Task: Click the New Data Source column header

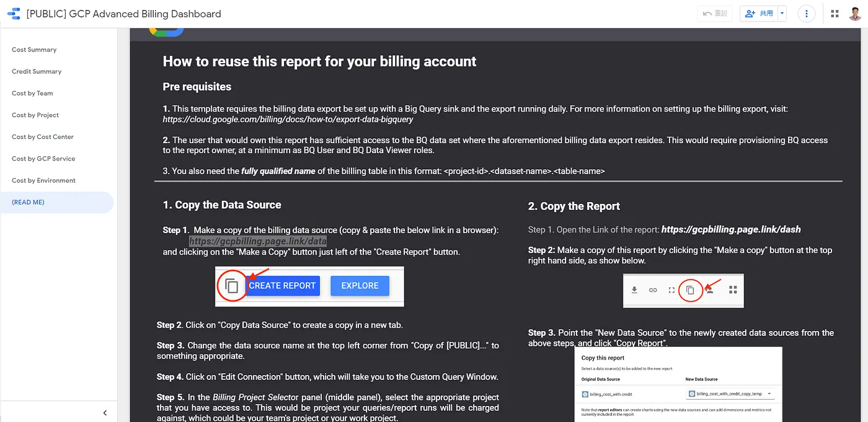Action: point(701,379)
